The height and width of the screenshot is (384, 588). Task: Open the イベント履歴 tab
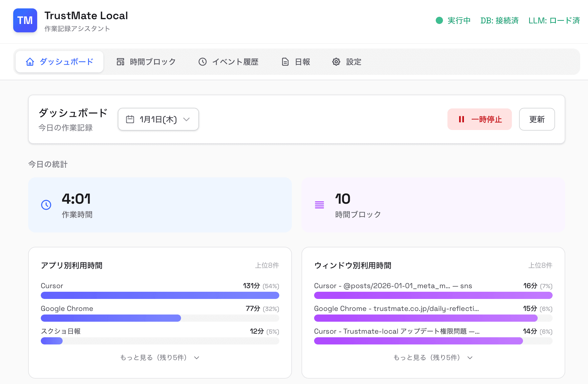click(228, 61)
